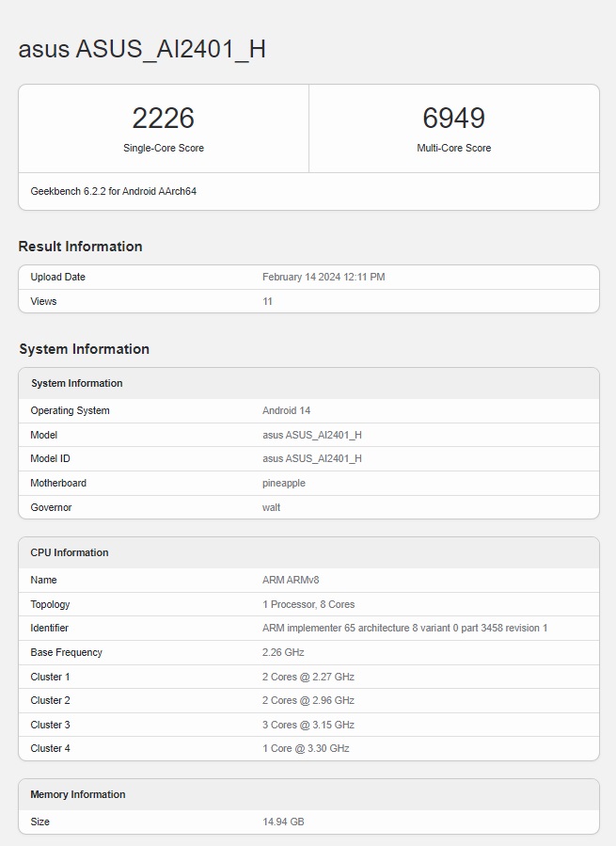Click the ARM implementer 65 identifier value
The height and width of the screenshot is (846, 616).
[x=404, y=628]
